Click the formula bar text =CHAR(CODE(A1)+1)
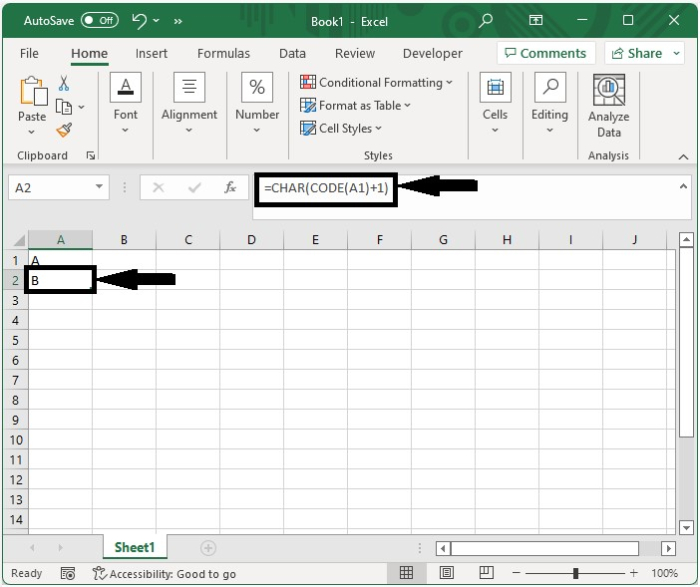Screen dimensions: 700x587 326,188
